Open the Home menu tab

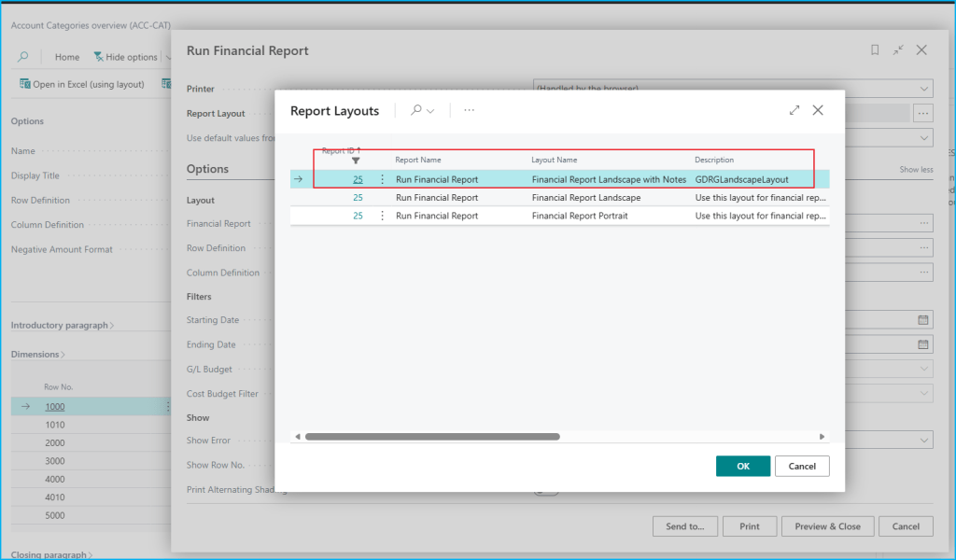pos(67,57)
